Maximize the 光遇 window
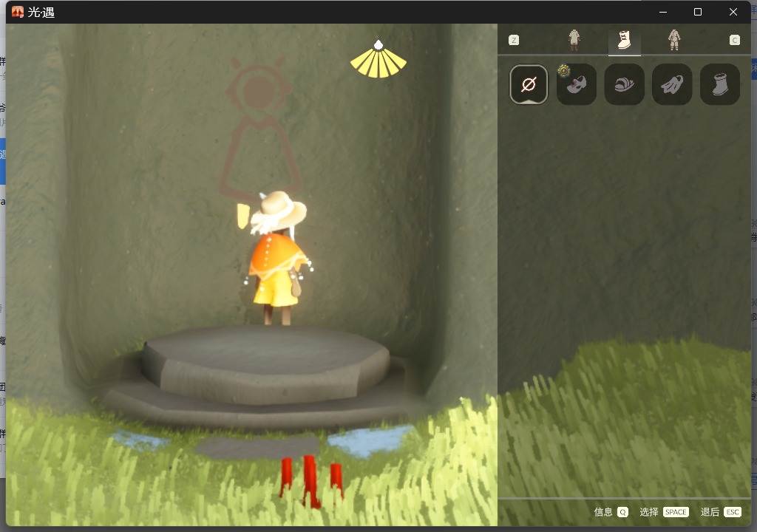757x532 pixels. 698,12
